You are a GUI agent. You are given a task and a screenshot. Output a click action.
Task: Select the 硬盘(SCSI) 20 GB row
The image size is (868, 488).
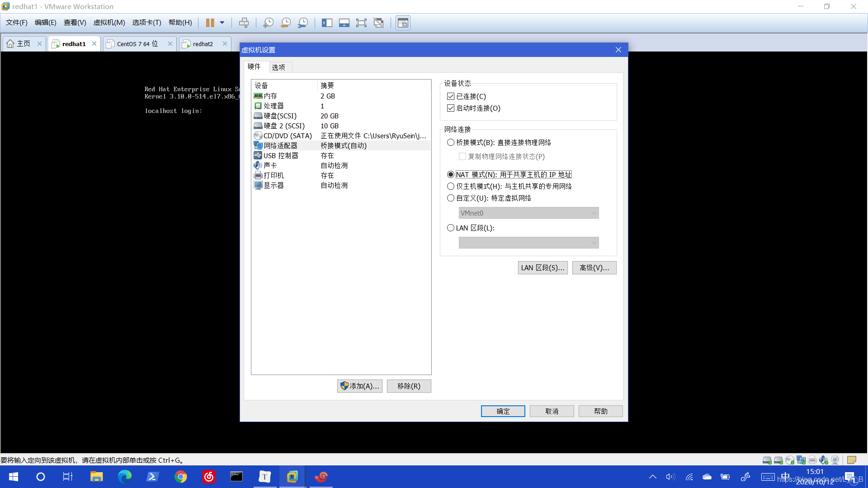[x=341, y=116]
